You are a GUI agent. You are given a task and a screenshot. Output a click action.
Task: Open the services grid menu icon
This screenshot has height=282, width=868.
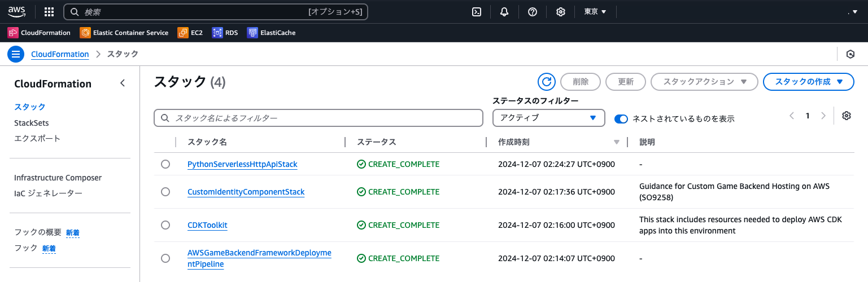click(49, 12)
